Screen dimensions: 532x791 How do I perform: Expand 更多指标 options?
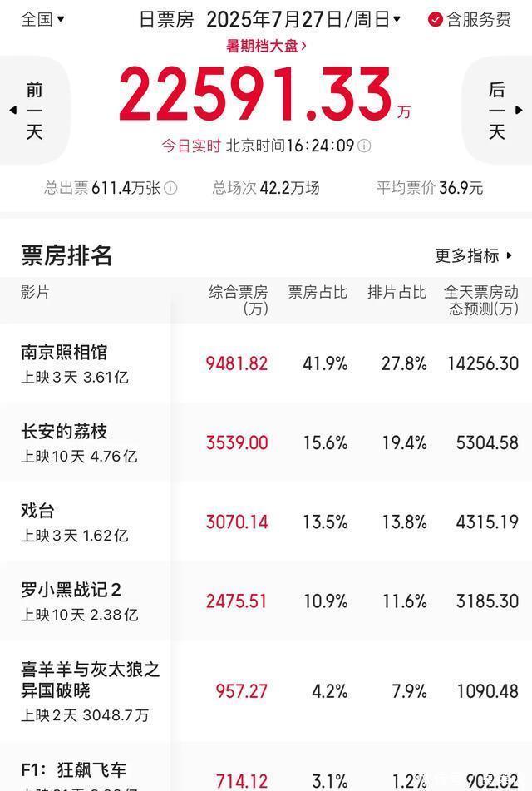click(474, 255)
